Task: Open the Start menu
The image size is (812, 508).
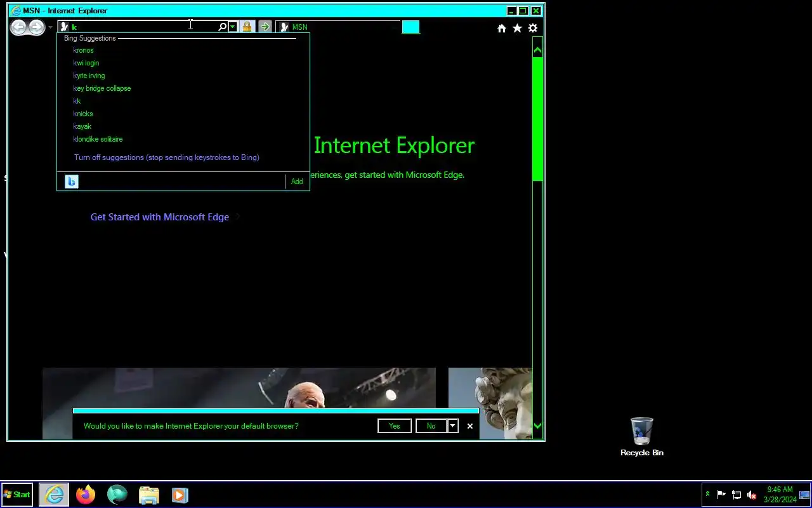Action: 17,495
